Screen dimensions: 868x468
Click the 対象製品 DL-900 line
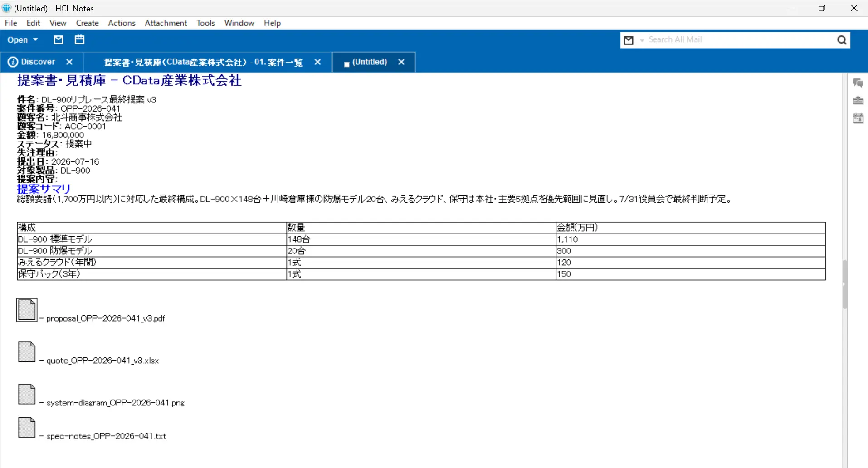[x=54, y=171]
